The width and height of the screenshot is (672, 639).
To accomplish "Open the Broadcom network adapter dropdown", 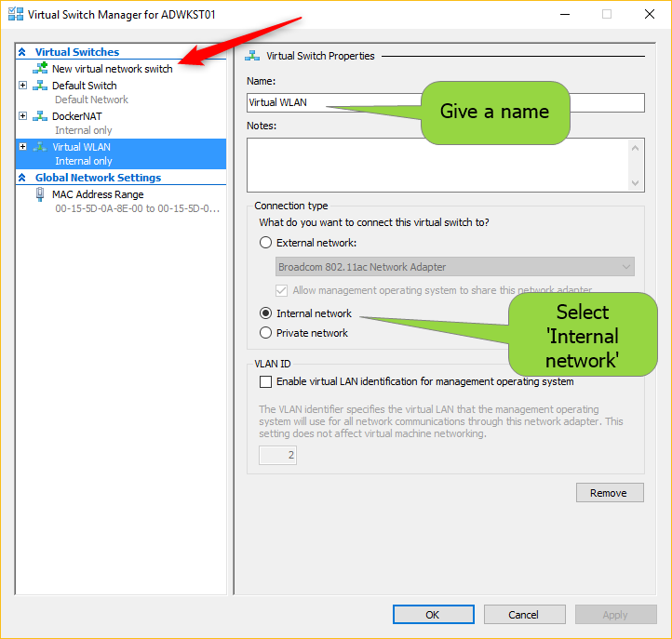I will (455, 267).
